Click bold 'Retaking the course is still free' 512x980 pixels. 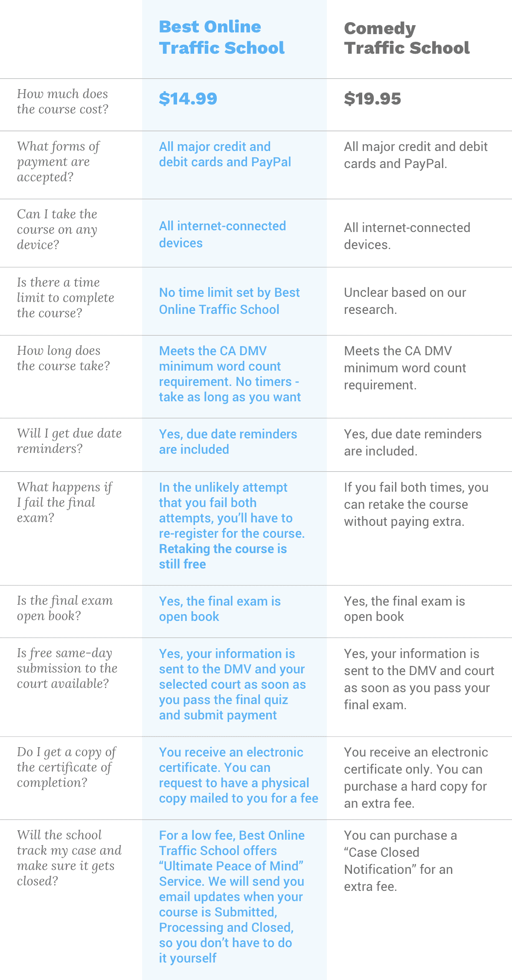pyautogui.click(x=223, y=557)
